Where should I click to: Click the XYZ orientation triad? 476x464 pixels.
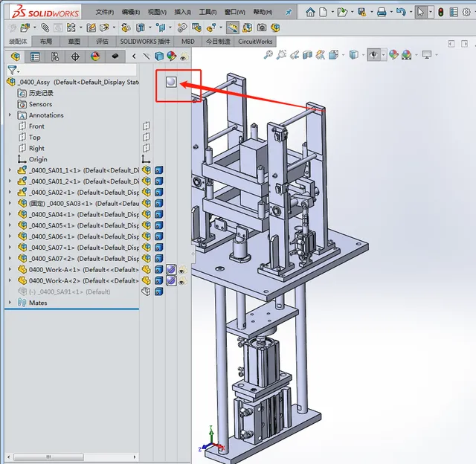point(211,439)
